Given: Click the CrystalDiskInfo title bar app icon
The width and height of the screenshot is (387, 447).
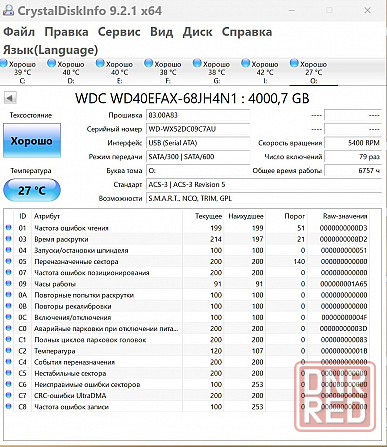Looking at the screenshot, I should coord(8,11).
